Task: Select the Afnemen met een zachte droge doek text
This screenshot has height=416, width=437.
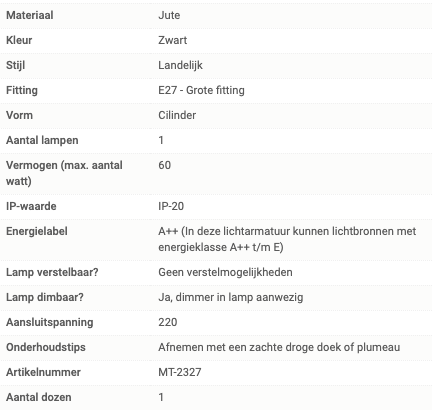Action: pyautogui.click(x=250, y=347)
